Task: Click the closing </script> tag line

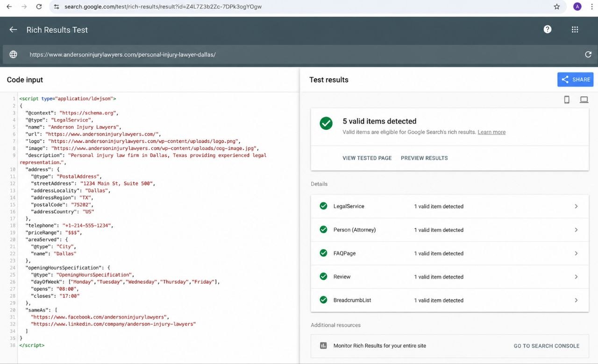Action: tap(32, 345)
